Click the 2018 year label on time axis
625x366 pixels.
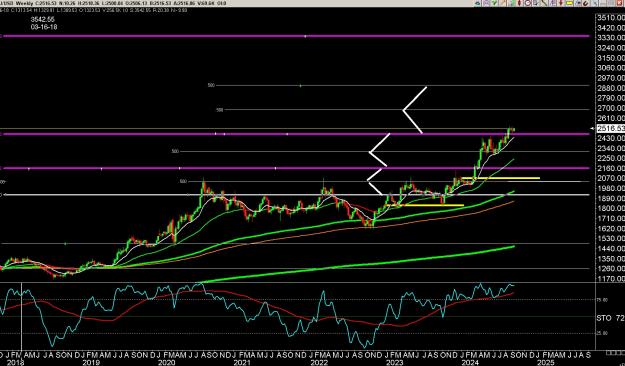click(16, 362)
